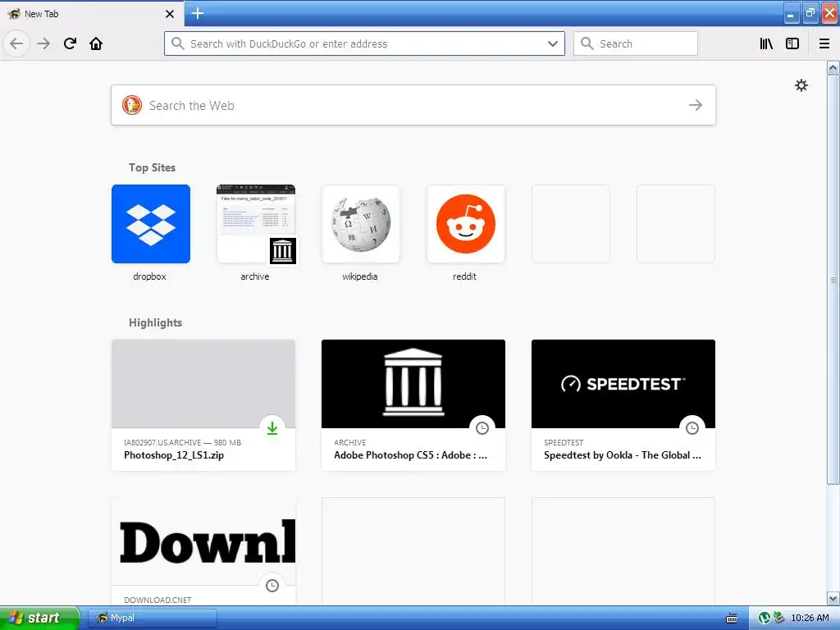
Task: Click history clock on Download.cnet card
Action: [x=272, y=585]
